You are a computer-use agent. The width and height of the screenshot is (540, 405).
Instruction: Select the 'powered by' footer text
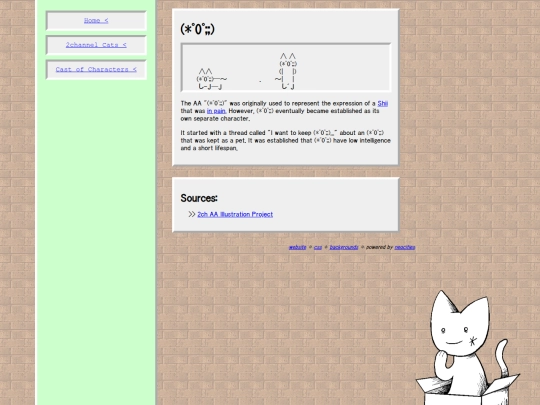[379, 247]
